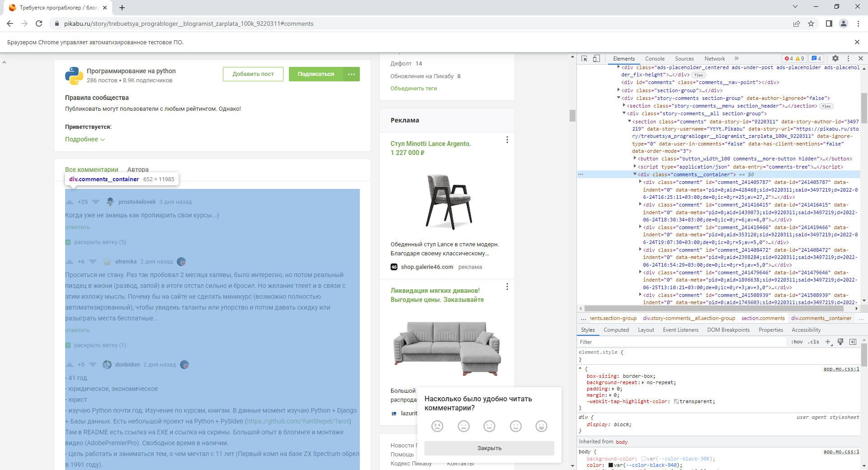Open DevTools settings gear
Viewport: 868px width, 470px height.
tap(835, 58)
